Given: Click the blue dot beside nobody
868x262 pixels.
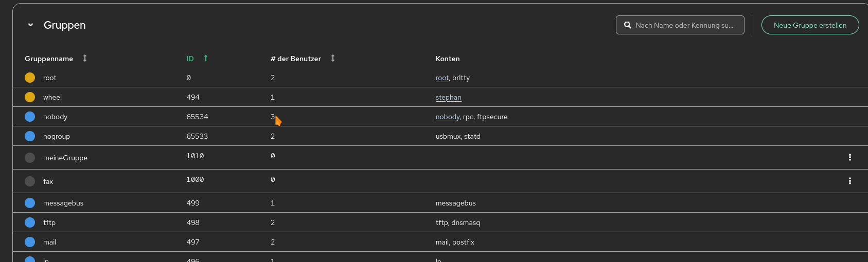Looking at the screenshot, I should 30,117.
